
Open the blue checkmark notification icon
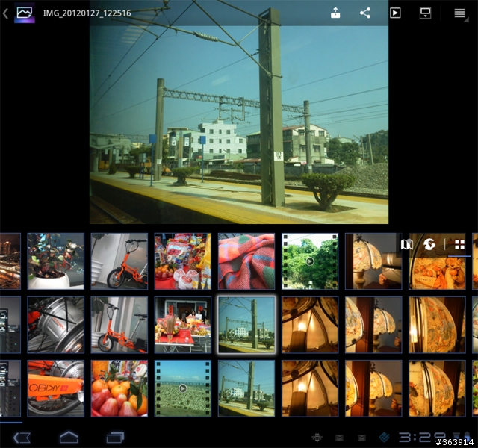click(385, 438)
